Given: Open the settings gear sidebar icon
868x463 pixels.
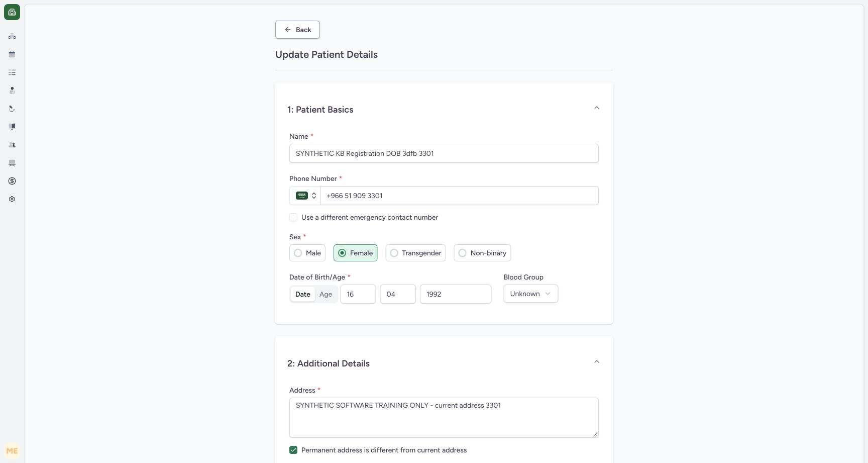Looking at the screenshot, I should click(x=12, y=199).
